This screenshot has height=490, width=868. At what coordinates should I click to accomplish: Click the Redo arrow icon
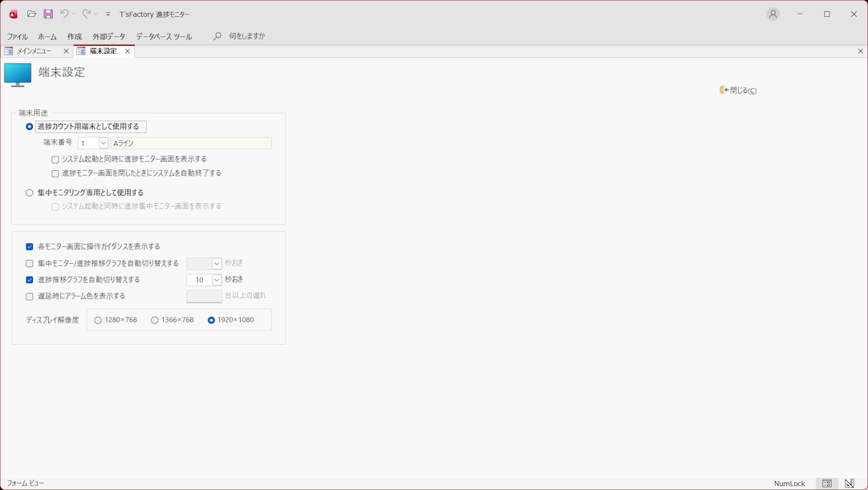click(x=86, y=14)
